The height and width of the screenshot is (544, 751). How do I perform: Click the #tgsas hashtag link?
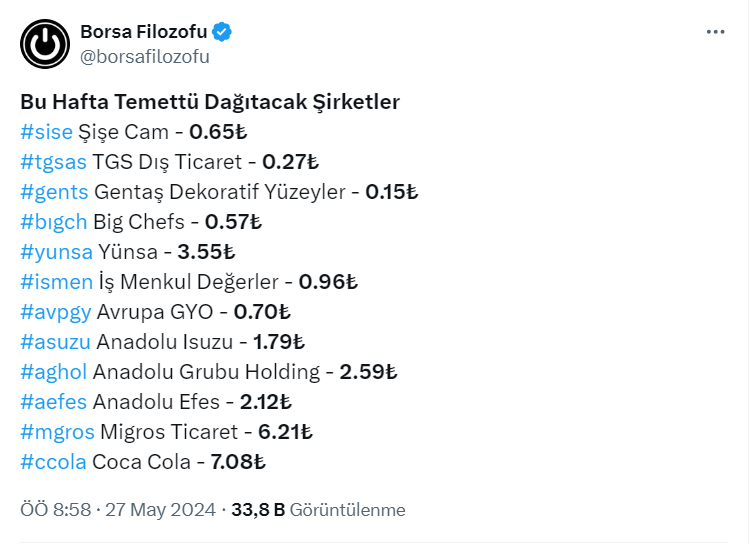pyautogui.click(x=53, y=162)
